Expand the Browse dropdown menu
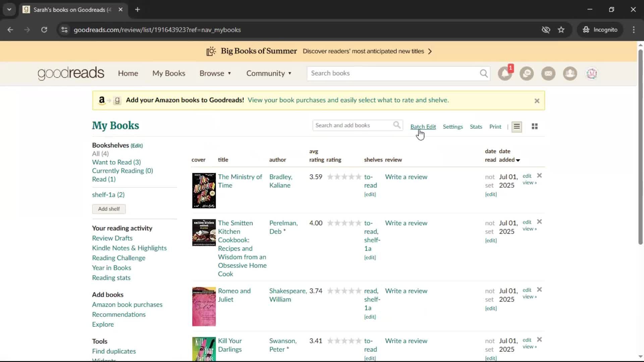This screenshot has width=644, height=362. pos(215,73)
